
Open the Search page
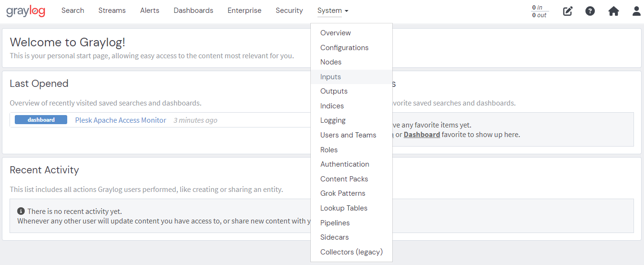[73, 11]
